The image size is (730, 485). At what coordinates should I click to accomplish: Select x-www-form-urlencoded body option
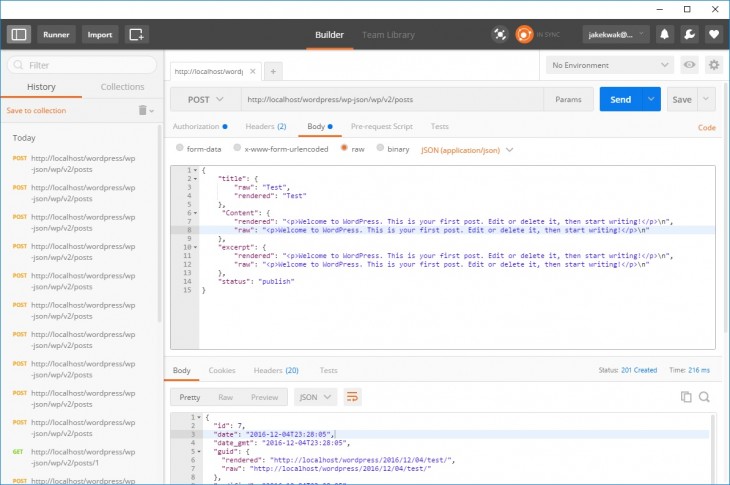(236, 149)
